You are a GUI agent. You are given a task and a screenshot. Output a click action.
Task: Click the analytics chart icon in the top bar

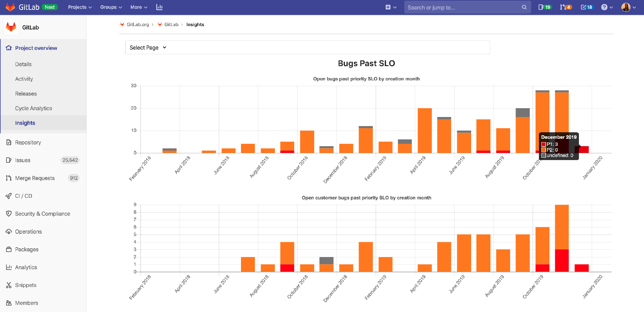click(159, 7)
